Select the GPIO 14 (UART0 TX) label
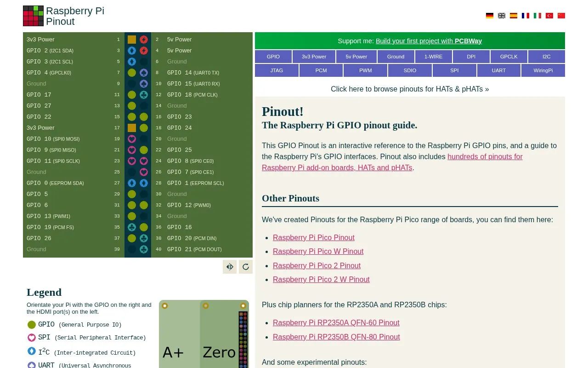 193,73
